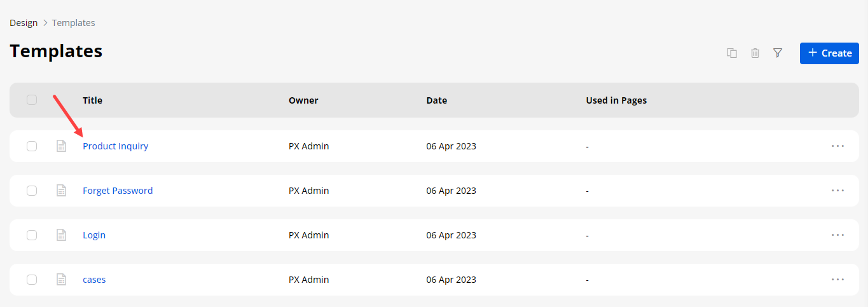The width and height of the screenshot is (868, 307).
Task: Click the Forget Password document icon
Action: (x=62, y=191)
